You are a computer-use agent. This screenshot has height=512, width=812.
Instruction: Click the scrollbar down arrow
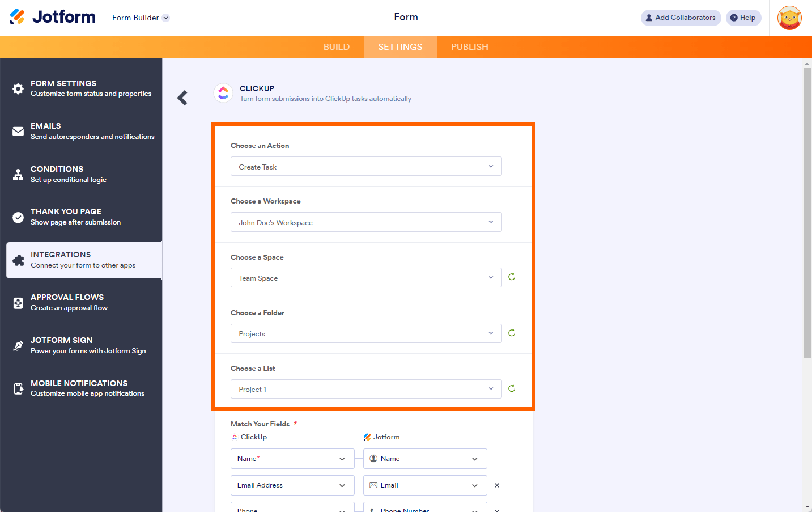(x=807, y=507)
